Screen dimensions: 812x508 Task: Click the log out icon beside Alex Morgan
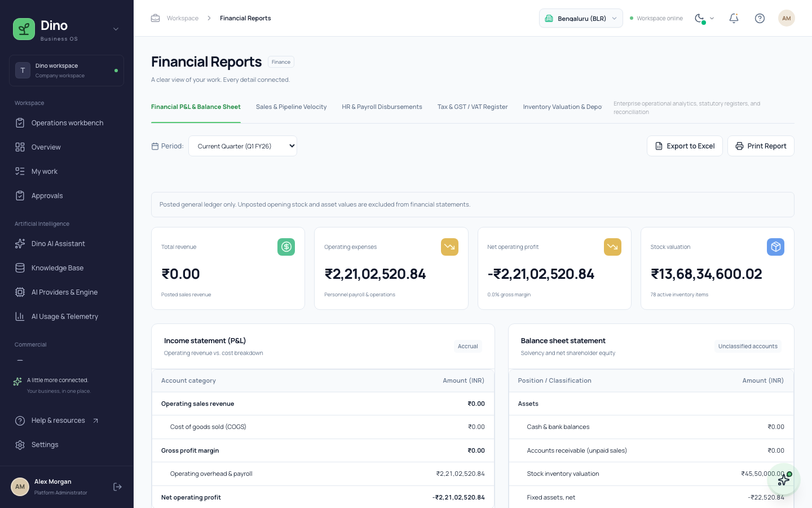click(117, 487)
